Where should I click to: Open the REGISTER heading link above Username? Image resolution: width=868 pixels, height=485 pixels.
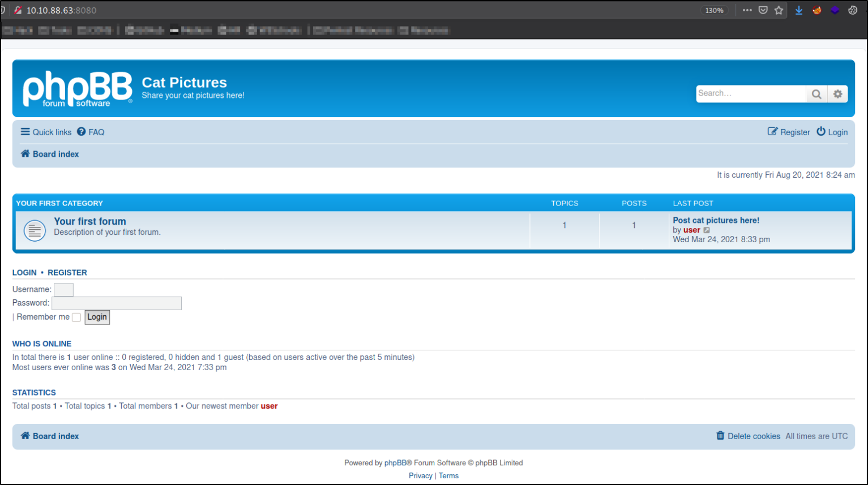pos(67,272)
